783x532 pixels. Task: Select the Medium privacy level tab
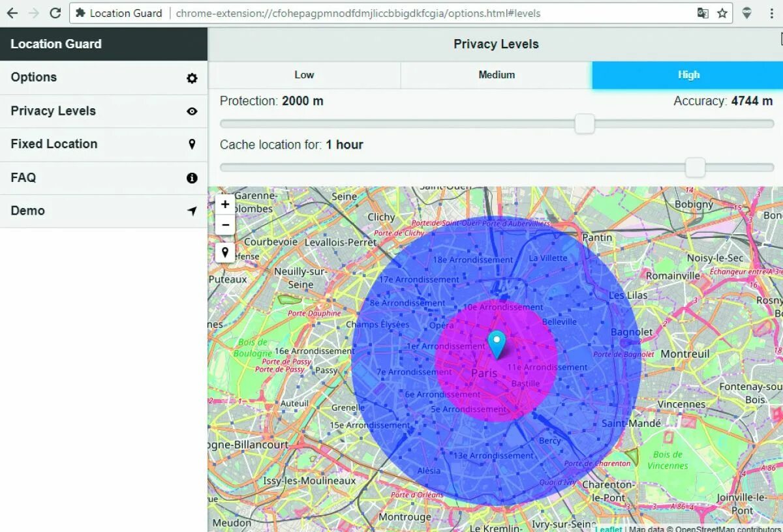[x=497, y=75]
